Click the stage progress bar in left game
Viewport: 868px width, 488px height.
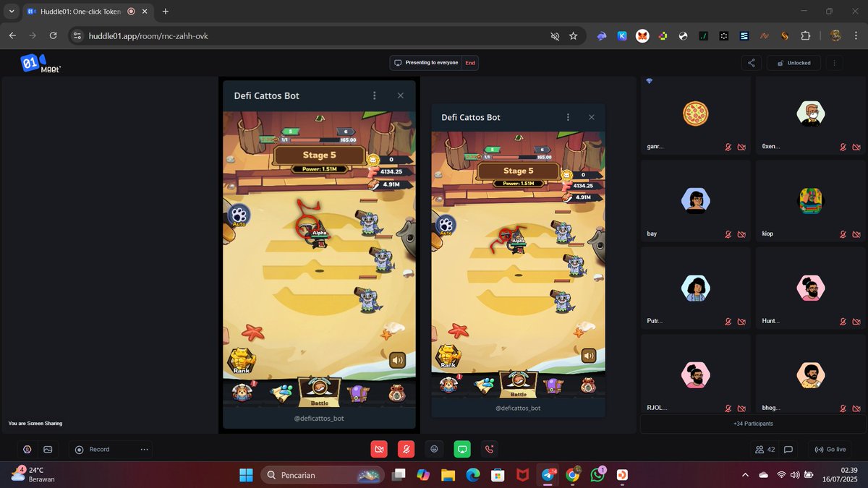point(314,140)
